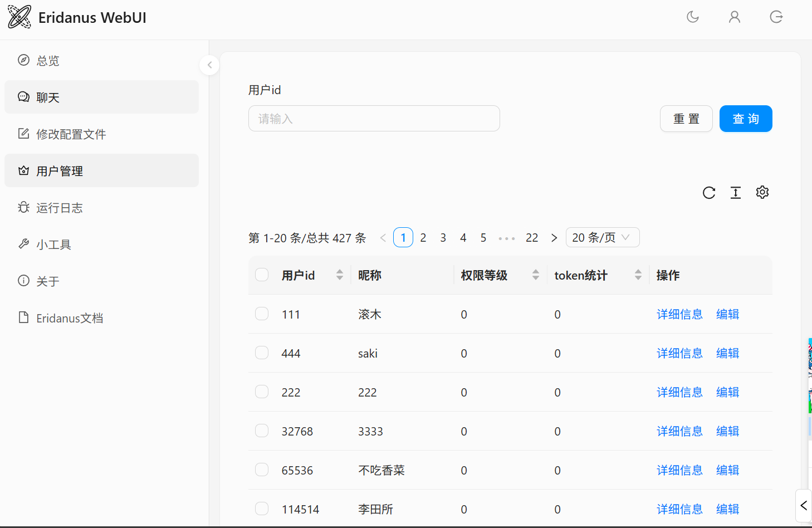Image resolution: width=812 pixels, height=528 pixels.
Task: Expand the side panel arrow at bottom right
Action: pos(803,505)
